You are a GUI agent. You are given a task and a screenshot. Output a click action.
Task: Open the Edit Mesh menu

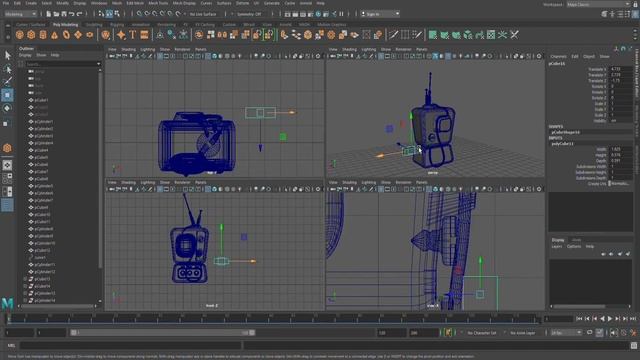[135, 3]
